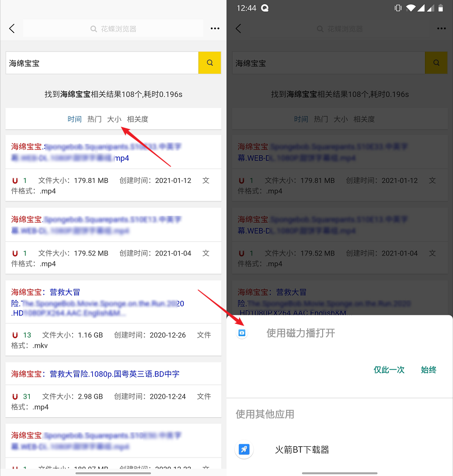Viewport: 453px width, 476px height.
Task: Open left result sized 179.81 MB
Action: pyautogui.click(x=96, y=152)
